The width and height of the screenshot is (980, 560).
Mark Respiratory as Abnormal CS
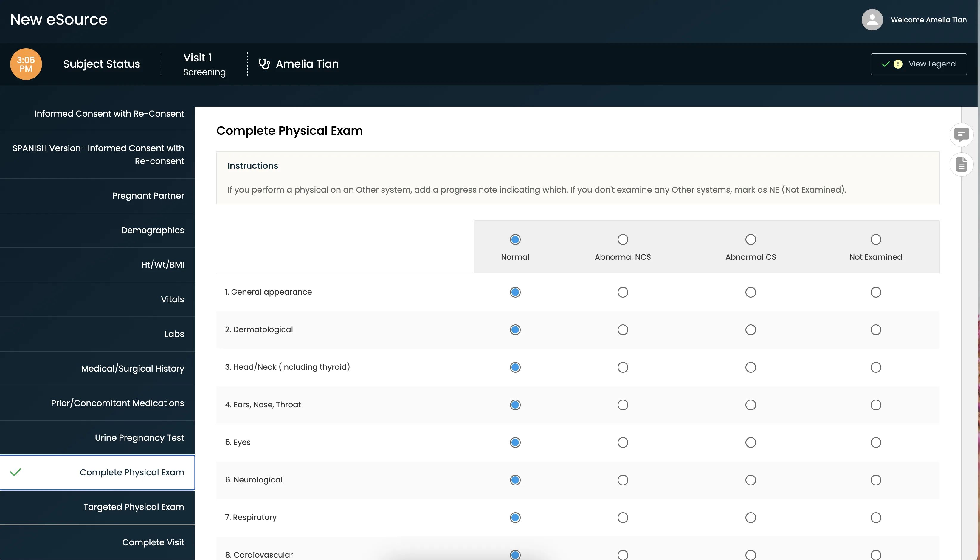(x=750, y=518)
